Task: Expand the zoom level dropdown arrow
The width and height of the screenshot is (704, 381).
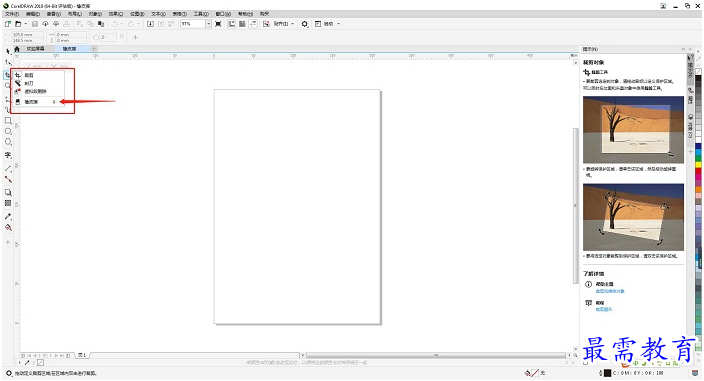Action: (208, 24)
